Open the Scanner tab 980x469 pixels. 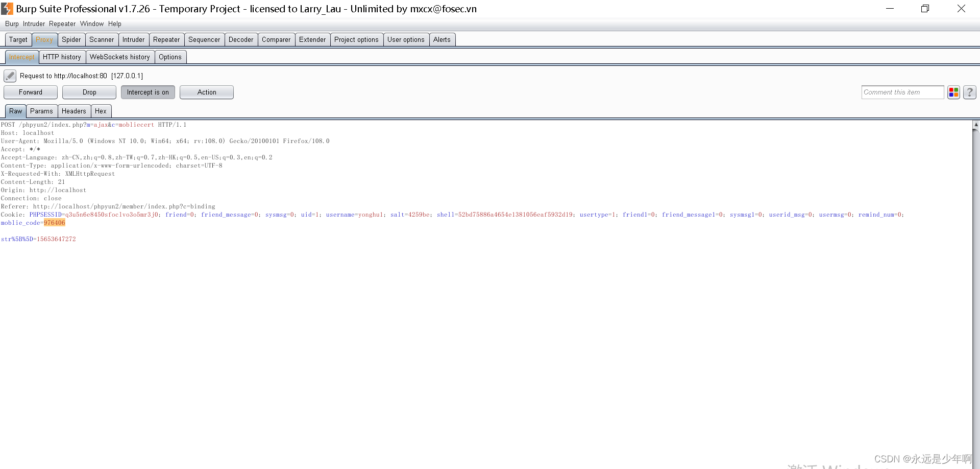point(102,40)
